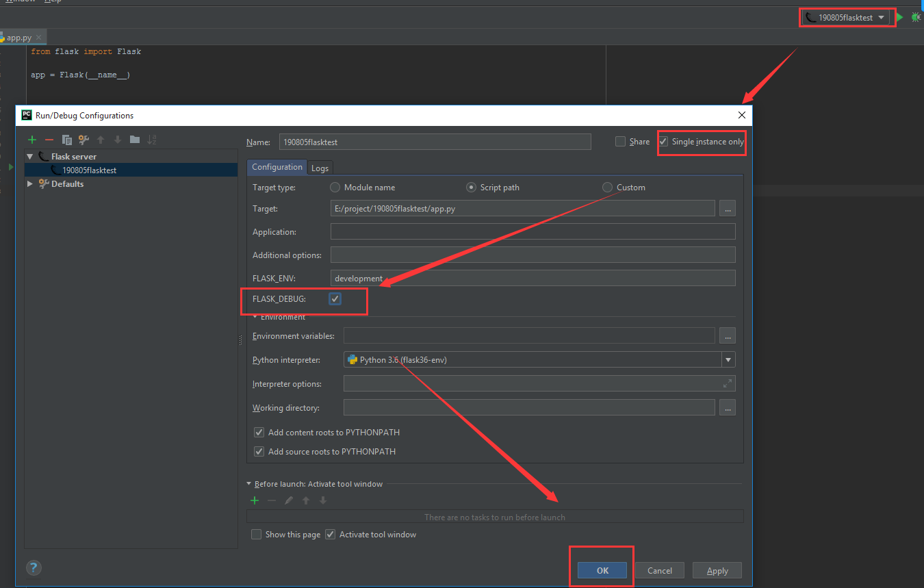Remove configuration with red minus icon

click(x=49, y=140)
